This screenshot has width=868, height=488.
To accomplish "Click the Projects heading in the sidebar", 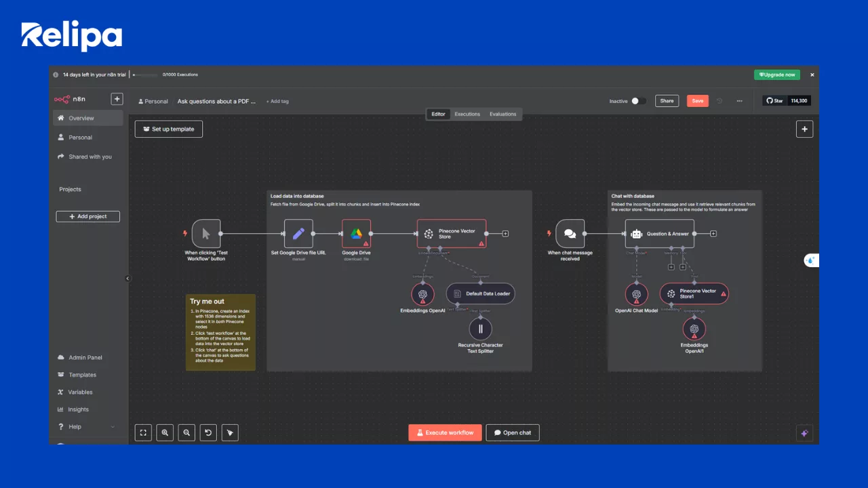I will pos(70,189).
